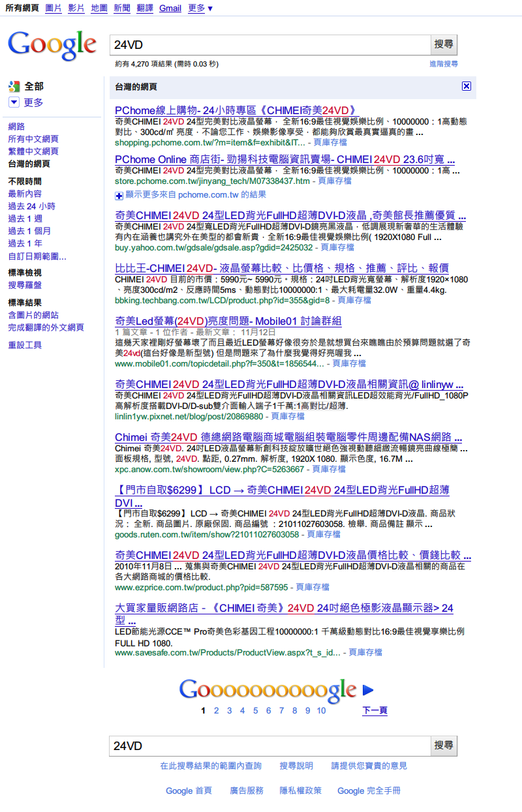Select 過去 1 個月 time filter
The height and width of the screenshot is (812, 522).
[29, 231]
